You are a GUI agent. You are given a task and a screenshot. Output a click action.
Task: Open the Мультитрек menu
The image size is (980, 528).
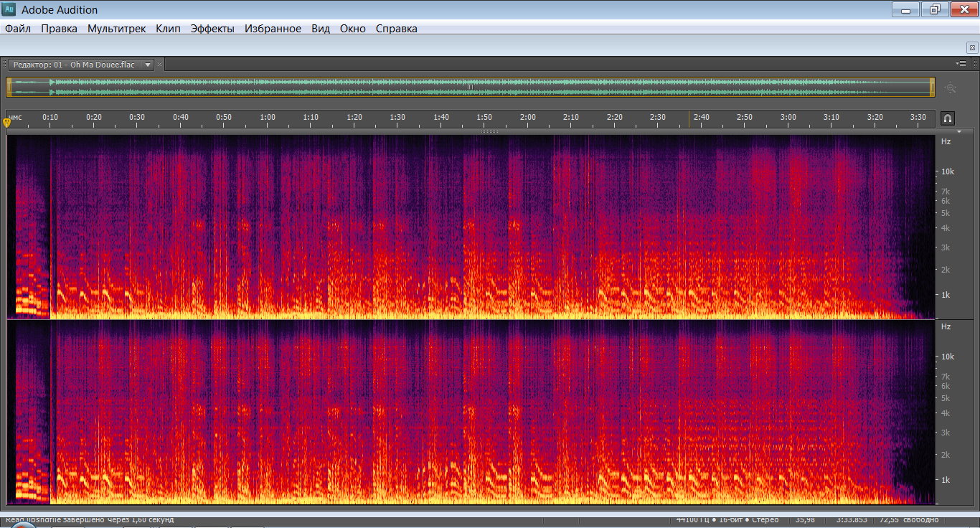(x=116, y=29)
